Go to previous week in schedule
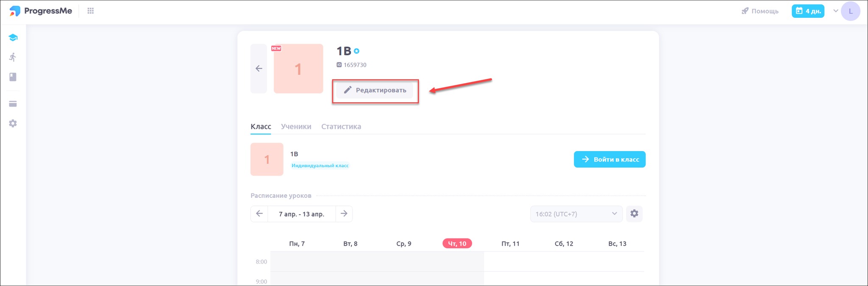This screenshot has height=286, width=868. point(259,214)
